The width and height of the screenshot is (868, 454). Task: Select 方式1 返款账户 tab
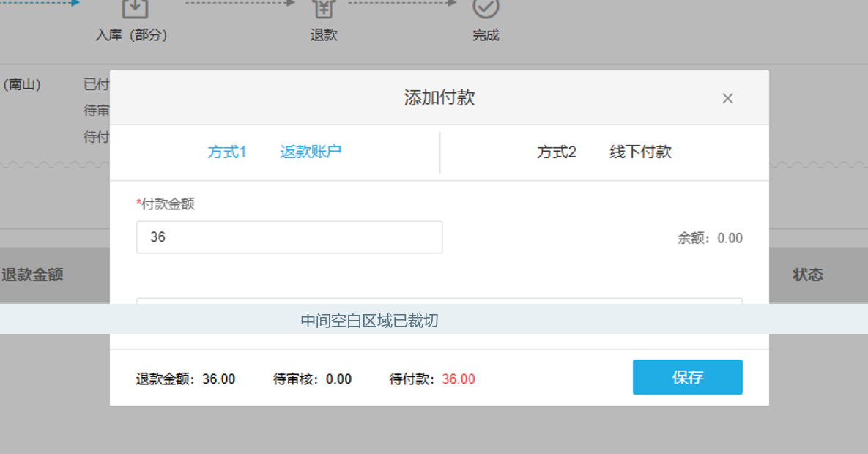click(x=275, y=152)
